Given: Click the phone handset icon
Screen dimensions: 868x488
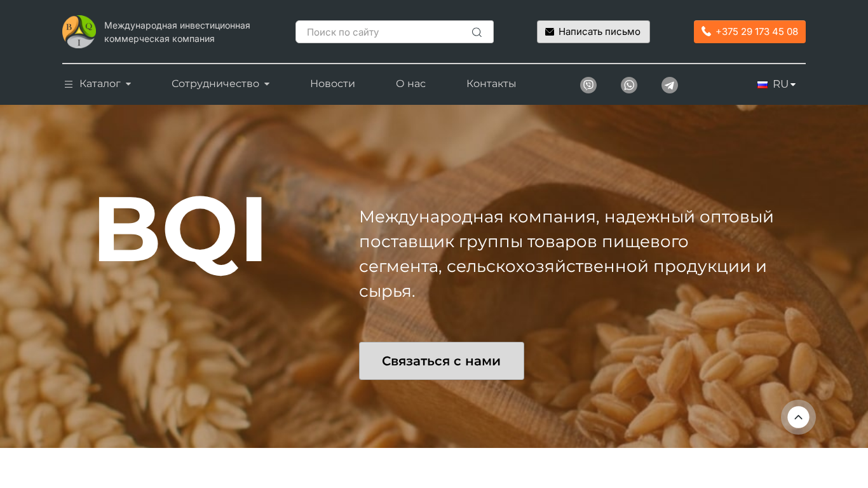Looking at the screenshot, I should 706,32.
